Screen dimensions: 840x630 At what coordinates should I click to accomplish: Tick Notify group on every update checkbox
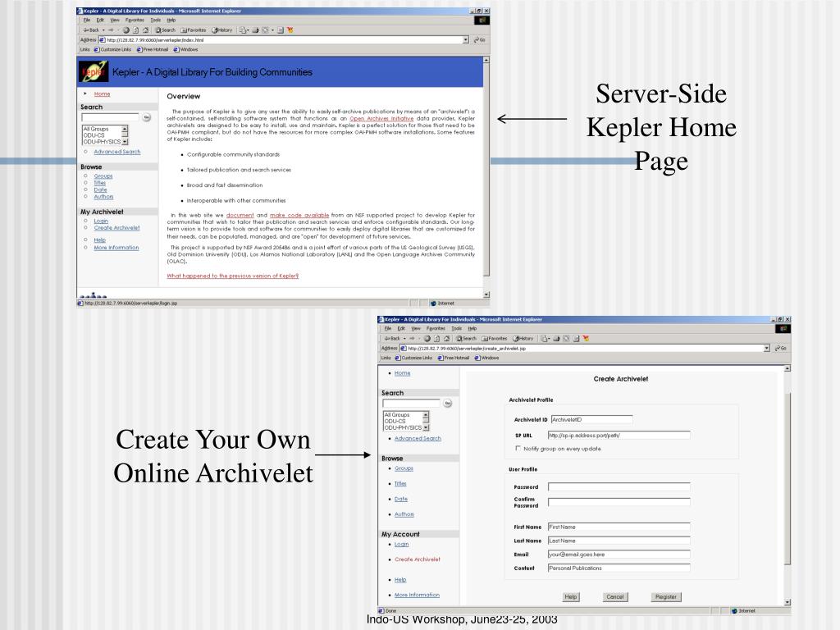(518, 449)
